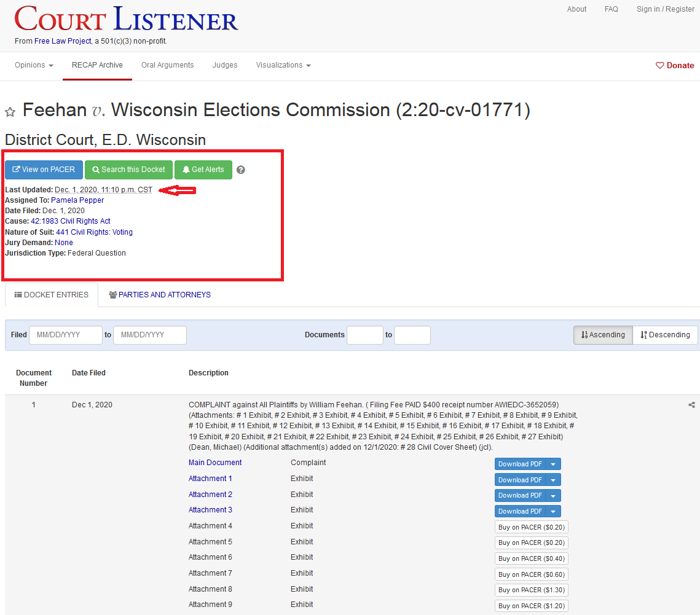
Task: Click the Date Filed column header
Action: (89, 373)
